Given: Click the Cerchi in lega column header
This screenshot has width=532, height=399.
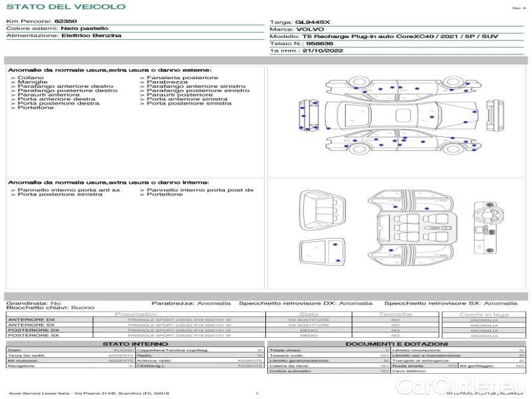Looking at the screenshot, I should [483, 314].
